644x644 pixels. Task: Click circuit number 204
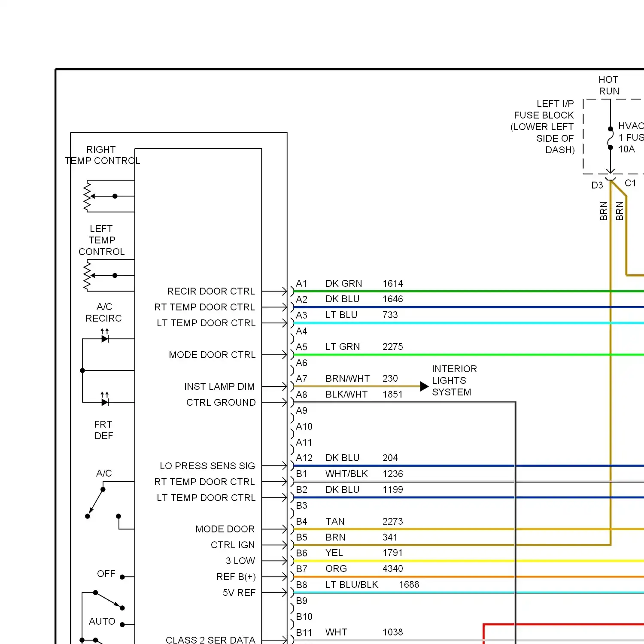(390, 458)
